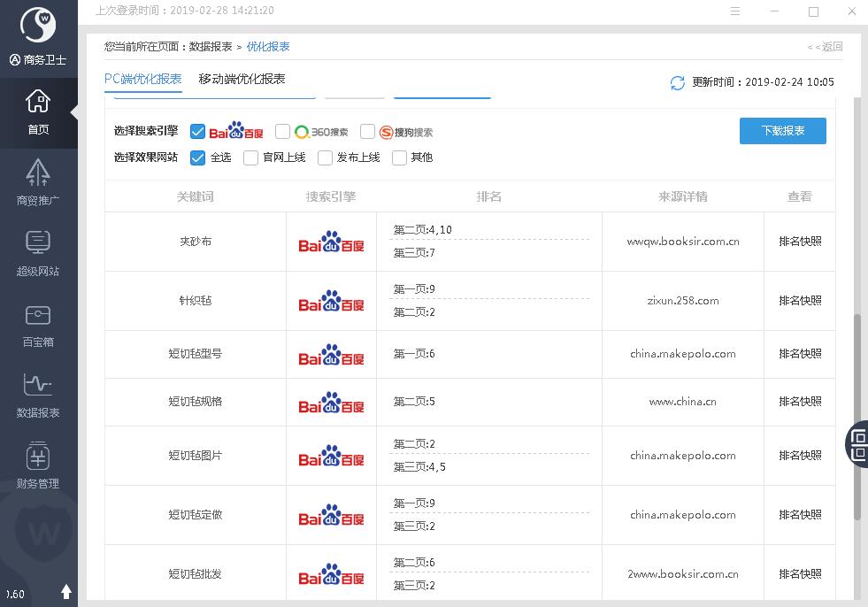Check the 官网上线 option
The height and width of the screenshot is (607, 868).
250,158
